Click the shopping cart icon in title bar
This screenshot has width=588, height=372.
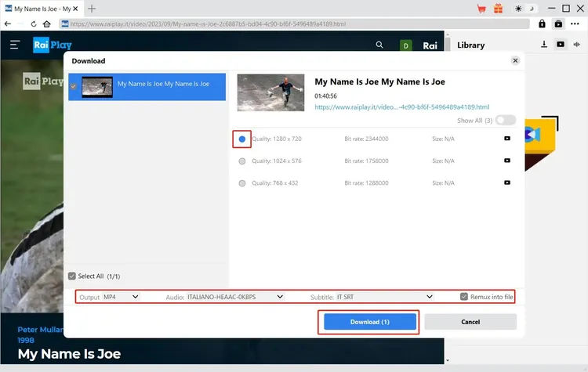pos(482,9)
